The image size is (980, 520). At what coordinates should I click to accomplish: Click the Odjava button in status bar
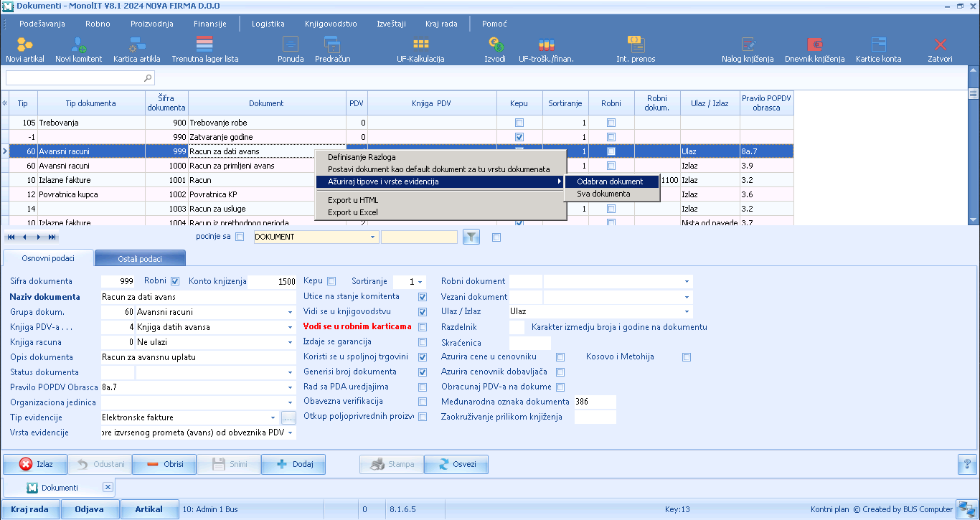[90, 509]
